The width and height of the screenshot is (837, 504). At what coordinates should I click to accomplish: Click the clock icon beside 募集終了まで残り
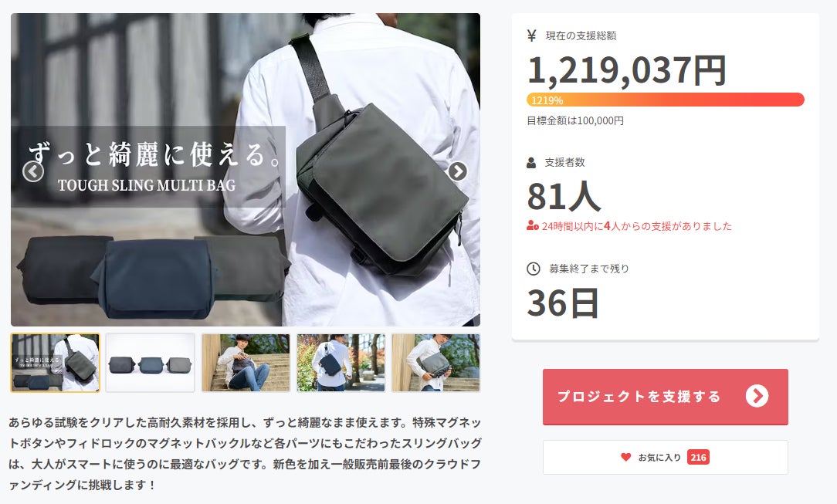534,269
